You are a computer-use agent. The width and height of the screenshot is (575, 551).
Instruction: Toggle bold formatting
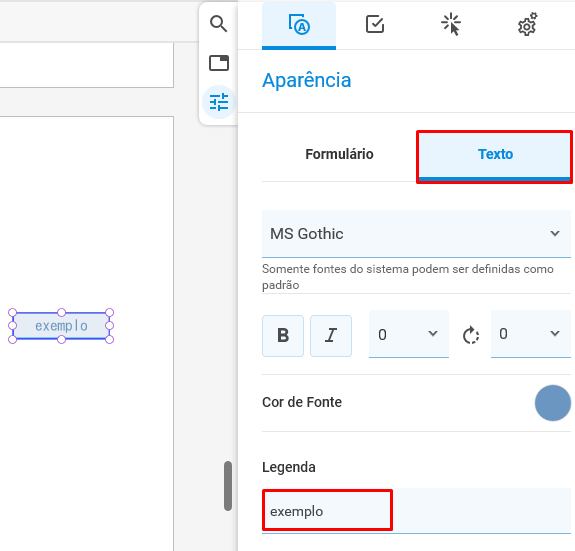283,335
